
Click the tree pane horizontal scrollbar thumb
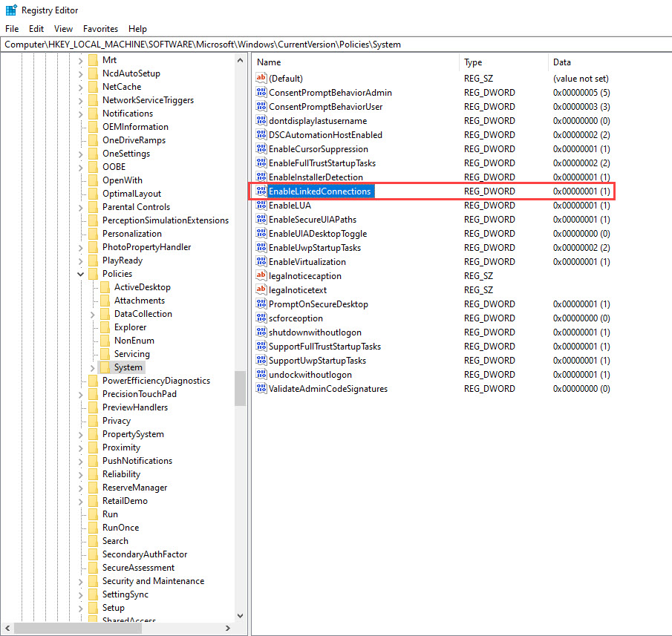point(78,628)
